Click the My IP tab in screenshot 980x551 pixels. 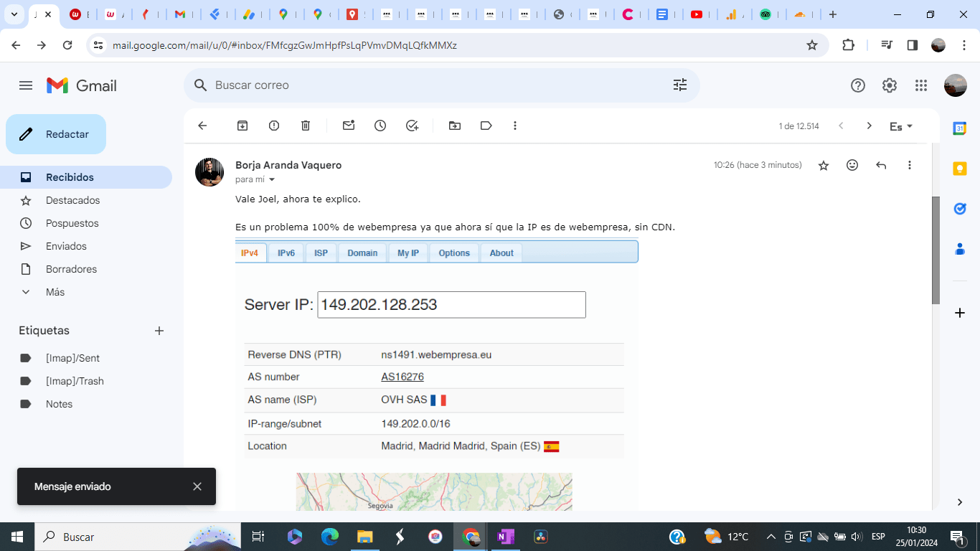(408, 253)
